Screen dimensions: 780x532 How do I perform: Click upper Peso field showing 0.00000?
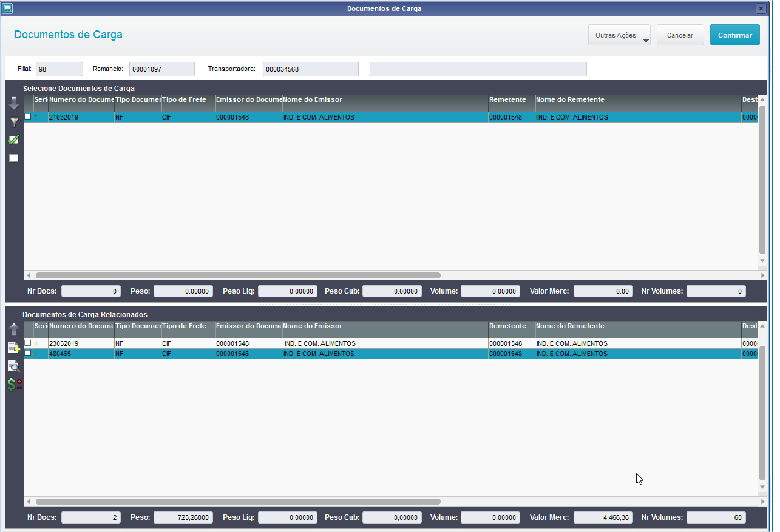(183, 291)
